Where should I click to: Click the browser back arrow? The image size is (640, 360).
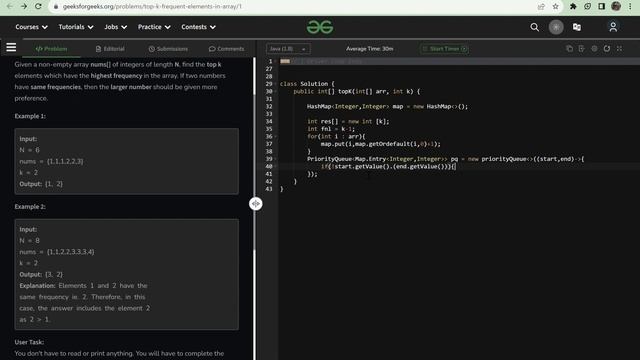pos(9,7)
